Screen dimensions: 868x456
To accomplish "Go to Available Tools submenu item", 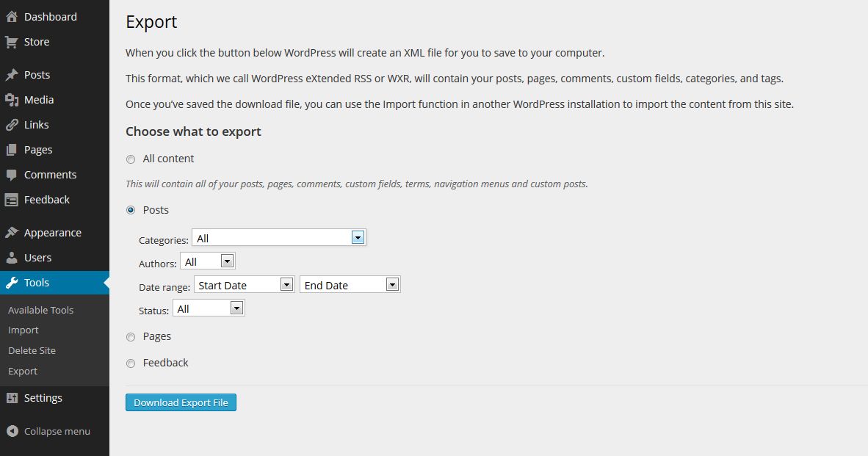I will 40,310.
